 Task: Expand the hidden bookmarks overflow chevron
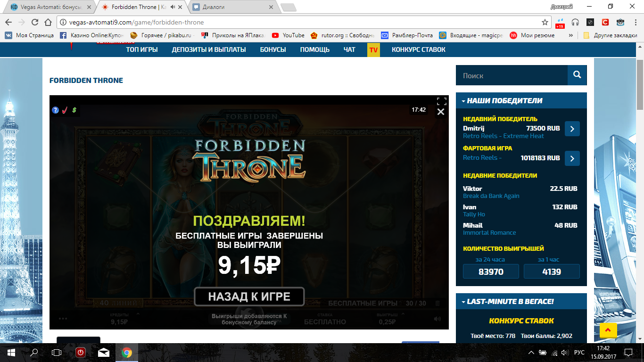click(x=571, y=35)
